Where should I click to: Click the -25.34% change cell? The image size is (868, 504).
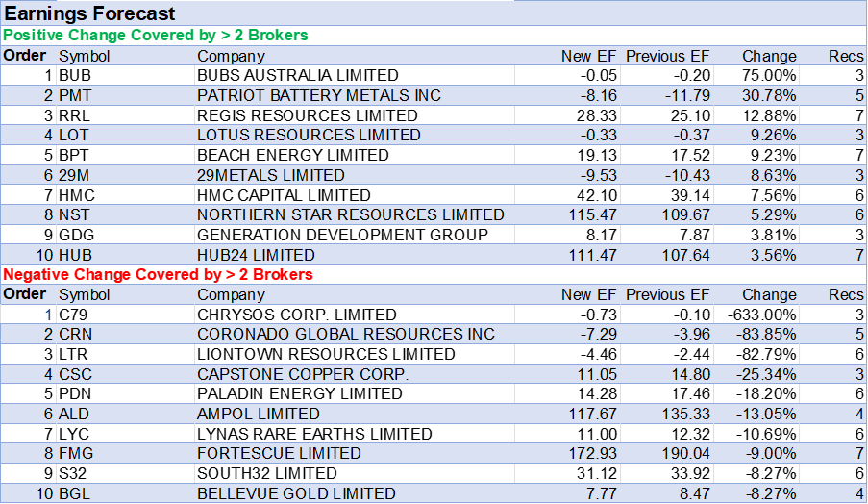[x=768, y=374]
